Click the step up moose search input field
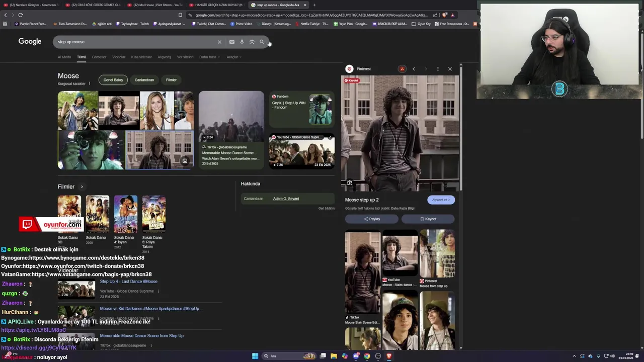 pyautogui.click(x=136, y=42)
